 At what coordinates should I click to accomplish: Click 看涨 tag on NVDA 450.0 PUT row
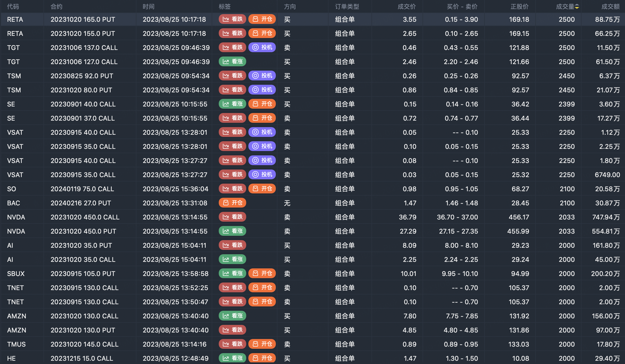[232, 231]
